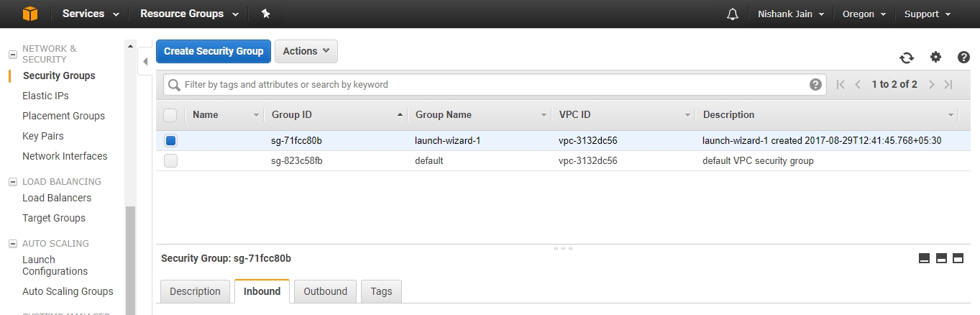Viewport: 980px width, 315px height.
Task: Maximize the details pane with rightmost layout icon
Action: (x=958, y=258)
